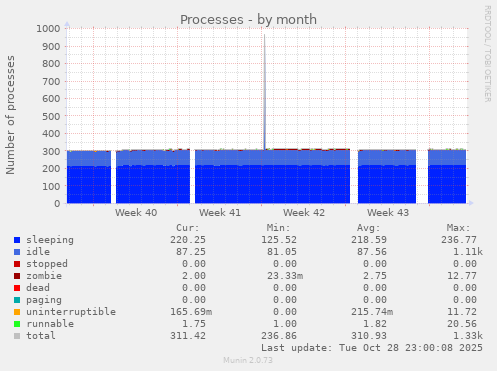This screenshot has height=371, width=497.
Task: Click the 'Min:' column header
Action: point(278,228)
